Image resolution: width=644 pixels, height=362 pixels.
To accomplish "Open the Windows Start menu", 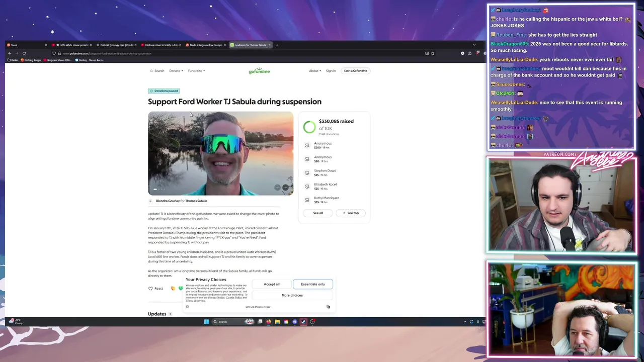I will pos(206,322).
